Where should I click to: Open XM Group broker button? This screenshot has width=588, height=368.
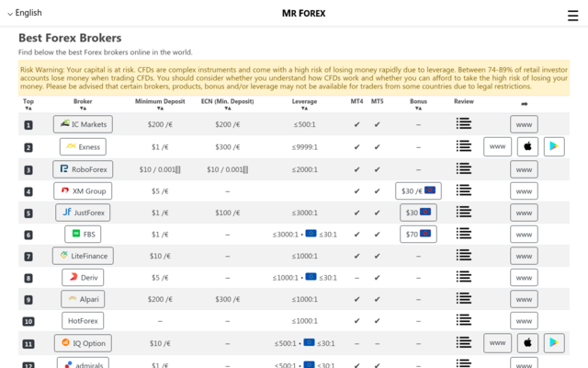pyautogui.click(x=83, y=191)
